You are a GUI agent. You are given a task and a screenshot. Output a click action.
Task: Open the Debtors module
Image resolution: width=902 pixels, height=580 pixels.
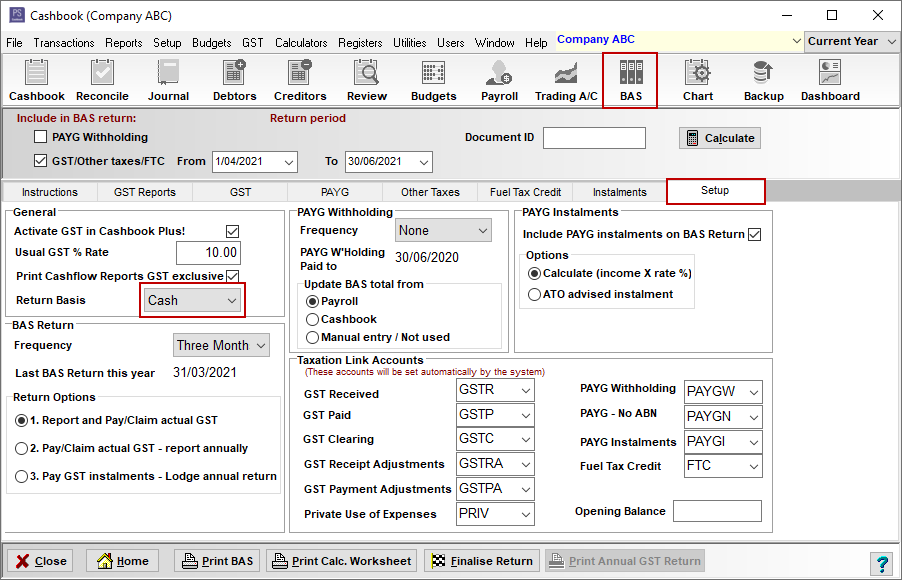click(x=234, y=81)
